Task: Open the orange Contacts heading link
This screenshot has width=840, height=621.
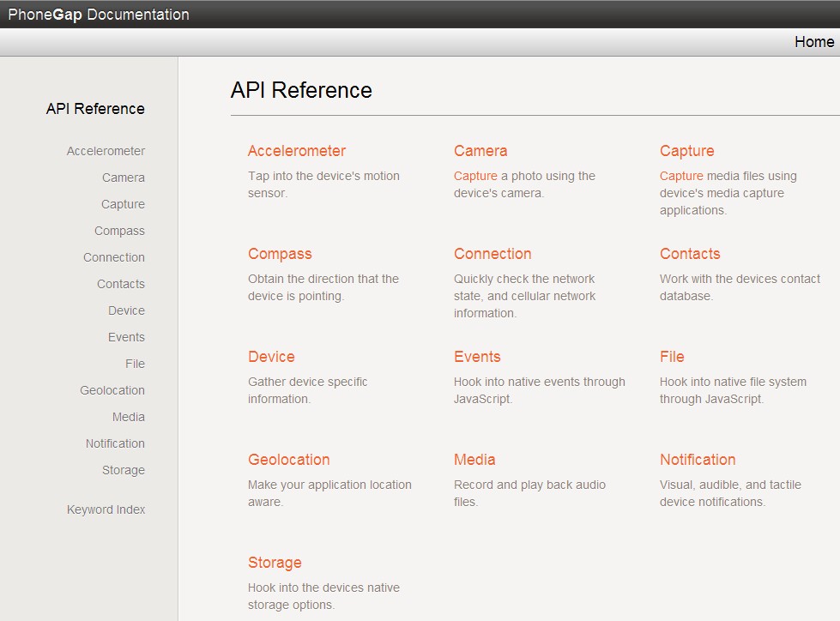Action: (x=690, y=254)
